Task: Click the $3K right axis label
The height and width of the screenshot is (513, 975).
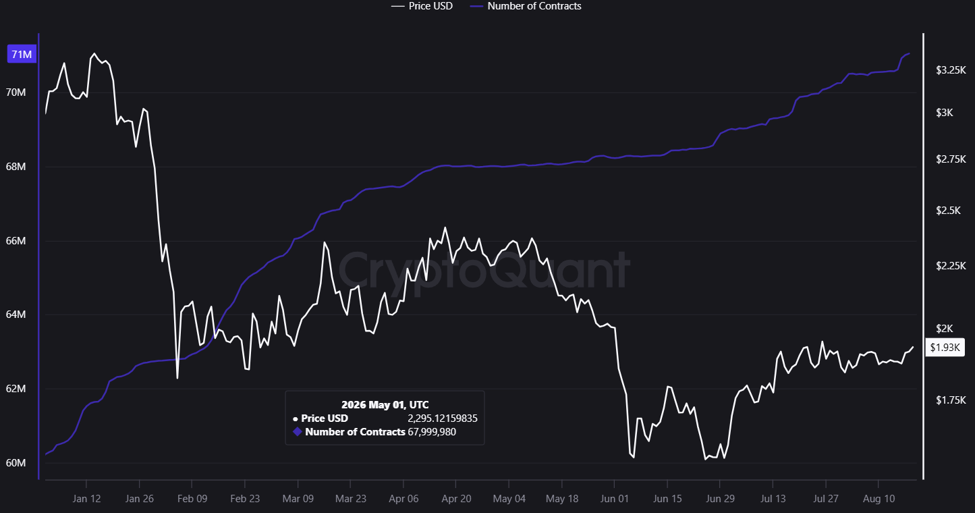Action: tap(945, 113)
